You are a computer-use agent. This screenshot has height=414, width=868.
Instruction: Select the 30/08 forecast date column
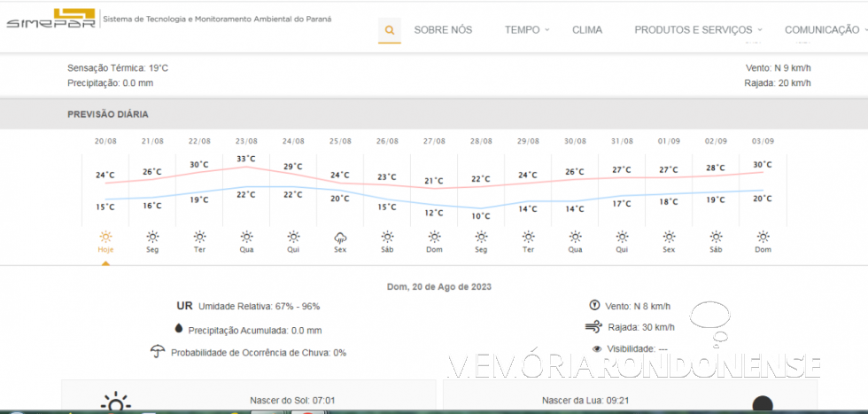pyautogui.click(x=575, y=141)
